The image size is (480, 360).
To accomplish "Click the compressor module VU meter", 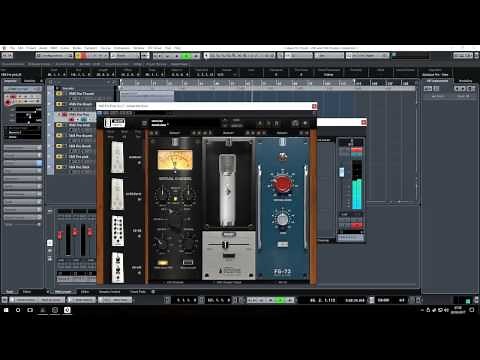I will [x=175, y=160].
